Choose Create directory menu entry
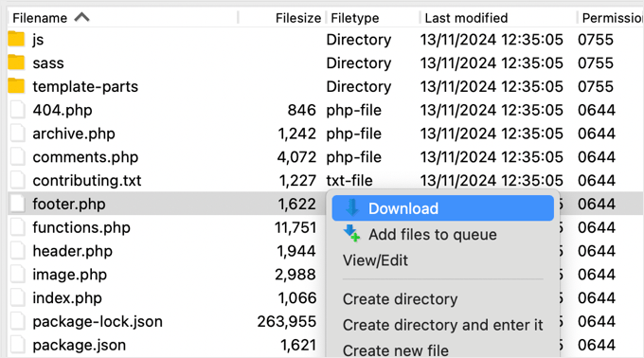 400,299
